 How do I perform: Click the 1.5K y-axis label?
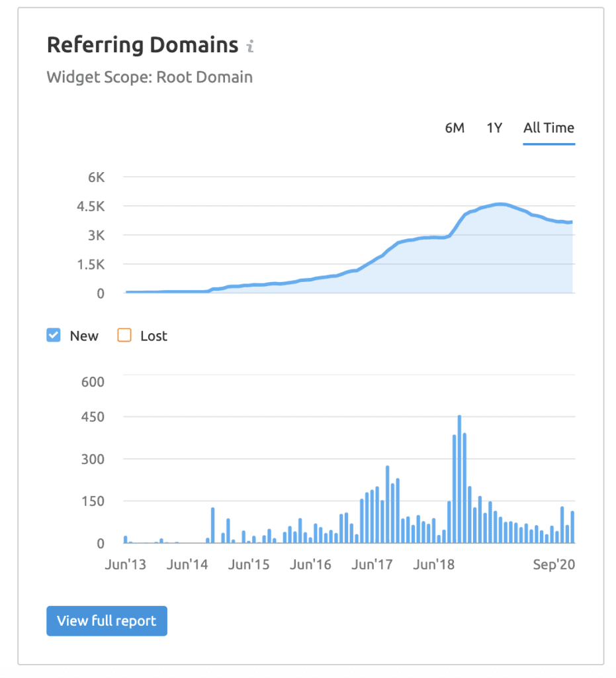91,265
